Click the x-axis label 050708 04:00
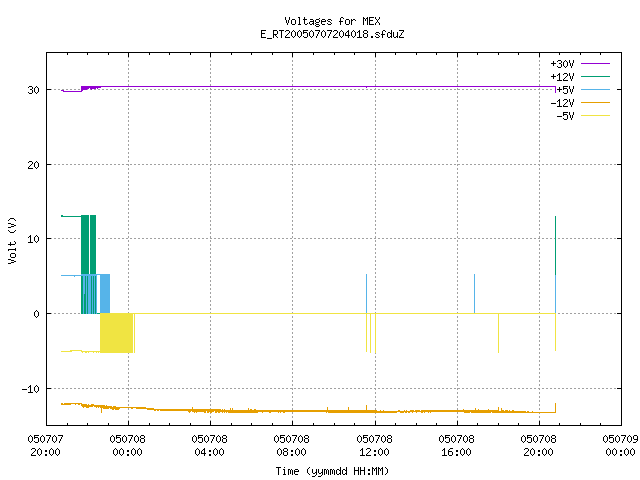 point(209,445)
